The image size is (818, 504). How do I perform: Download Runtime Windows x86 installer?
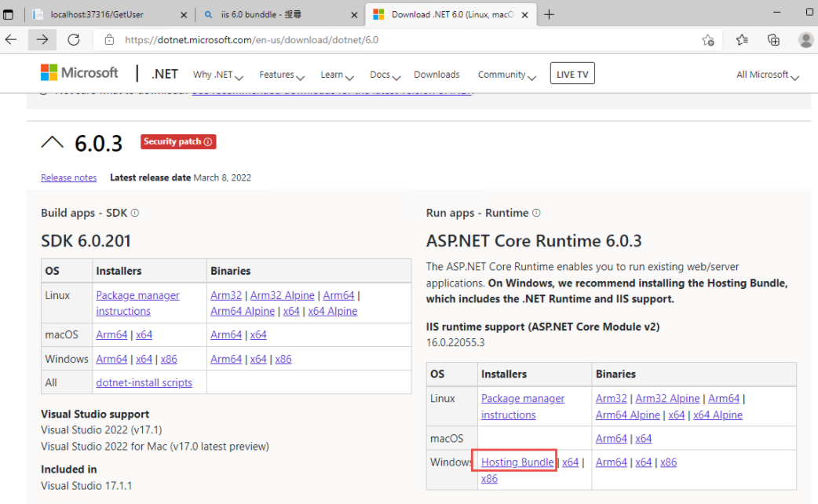point(489,478)
